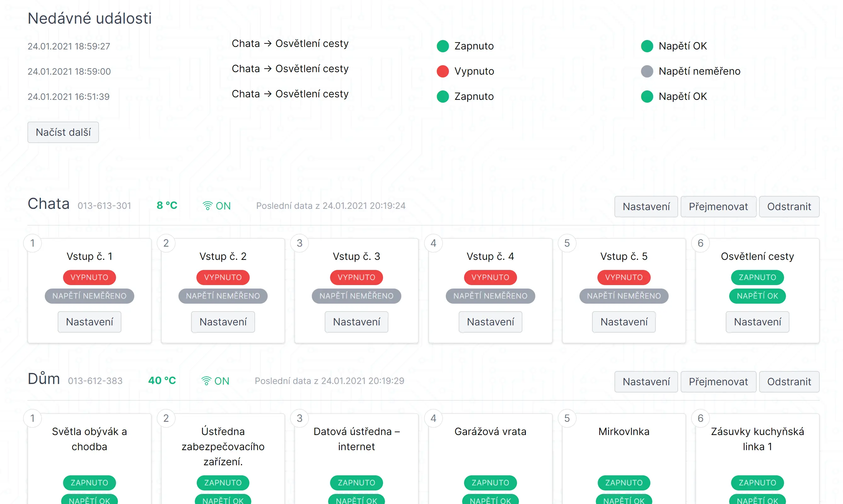Open Nastavení for Vstup č. 3
Screen dimensions: 843x504
tap(356, 322)
